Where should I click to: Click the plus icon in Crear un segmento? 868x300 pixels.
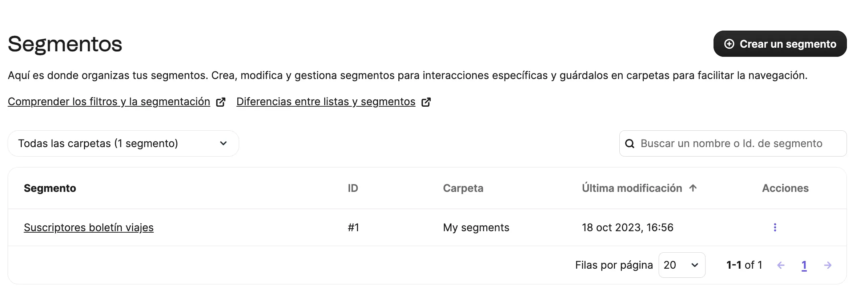pos(729,44)
